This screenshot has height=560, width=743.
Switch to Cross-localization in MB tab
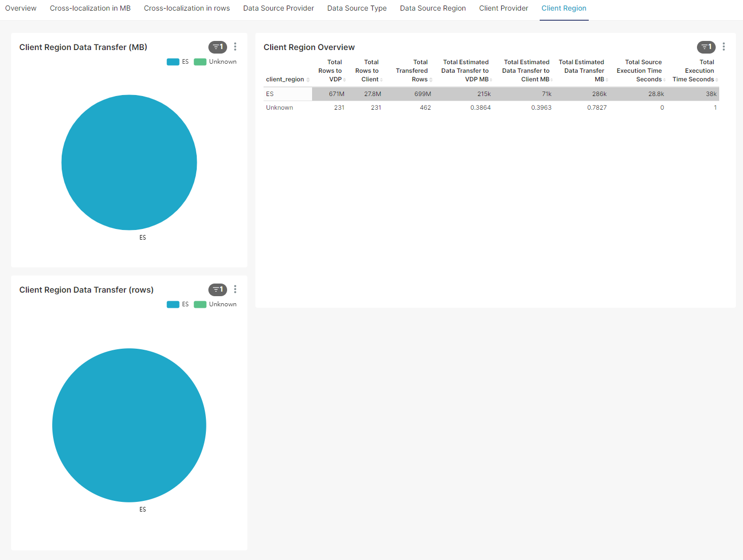point(90,8)
